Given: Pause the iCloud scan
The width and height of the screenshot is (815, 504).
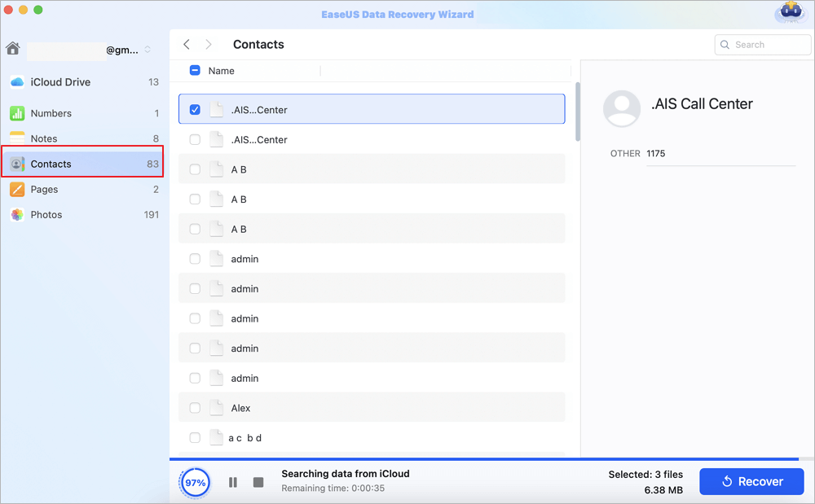Looking at the screenshot, I should pos(233,483).
